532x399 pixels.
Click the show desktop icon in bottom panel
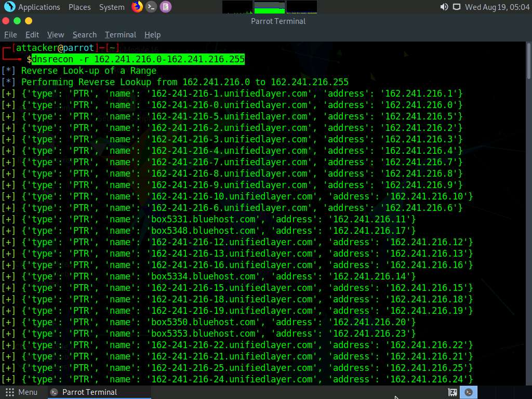[x=453, y=392]
